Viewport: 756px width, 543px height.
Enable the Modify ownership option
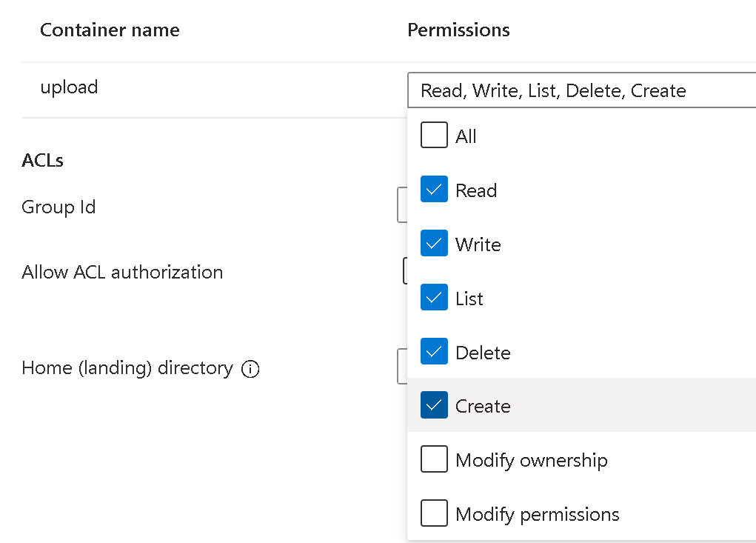[x=434, y=460]
